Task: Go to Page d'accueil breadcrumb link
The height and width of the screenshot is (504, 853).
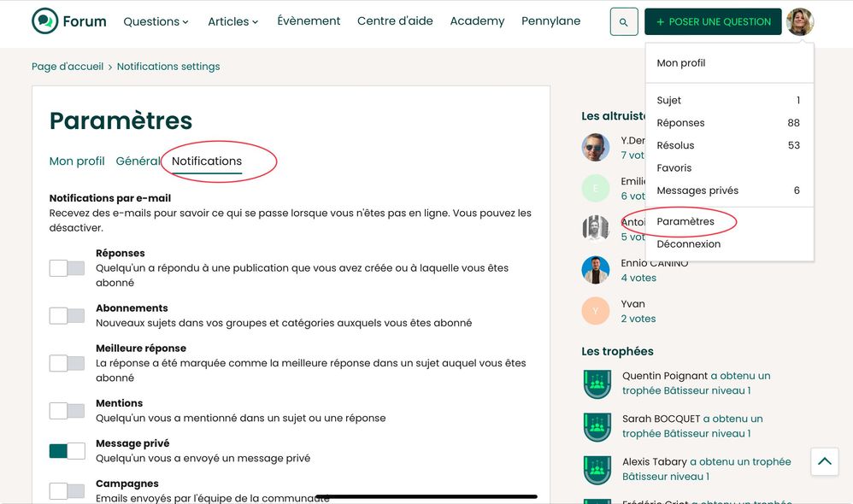Action: point(68,67)
